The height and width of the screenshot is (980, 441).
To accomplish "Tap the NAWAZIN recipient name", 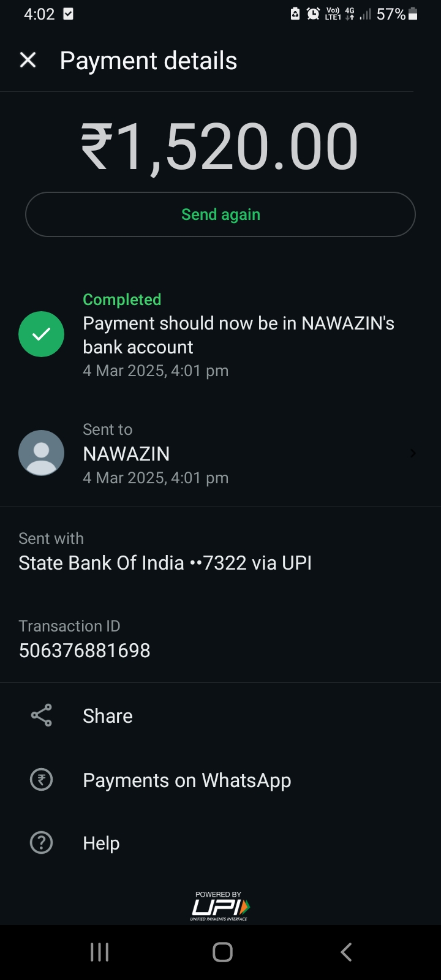I will click(x=126, y=454).
